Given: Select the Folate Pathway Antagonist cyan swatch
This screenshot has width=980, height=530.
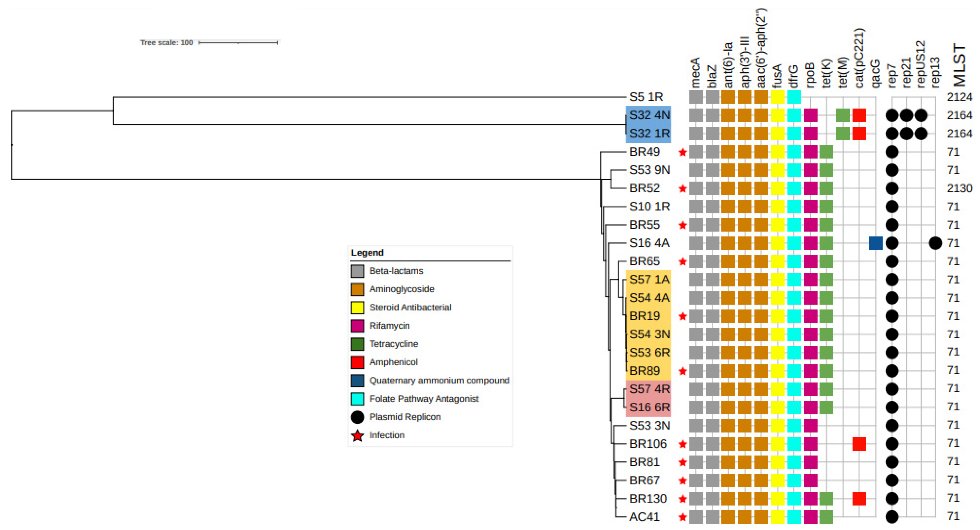Looking at the screenshot, I should pos(357,399).
